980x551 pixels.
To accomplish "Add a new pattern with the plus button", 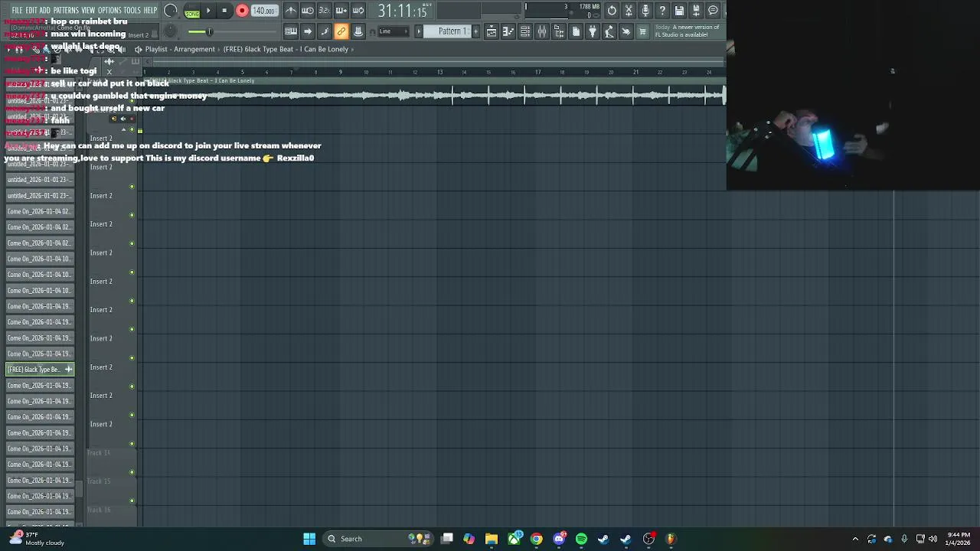I will coord(475,31).
